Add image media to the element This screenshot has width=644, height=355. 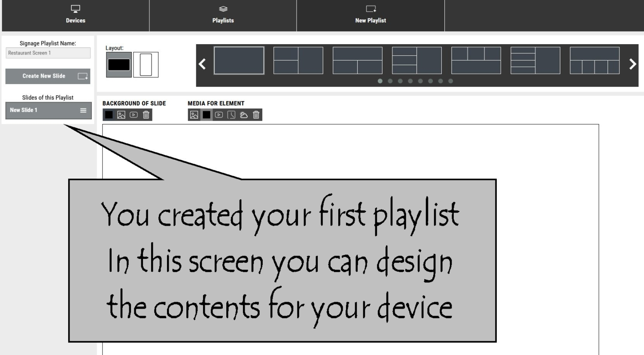coord(194,115)
